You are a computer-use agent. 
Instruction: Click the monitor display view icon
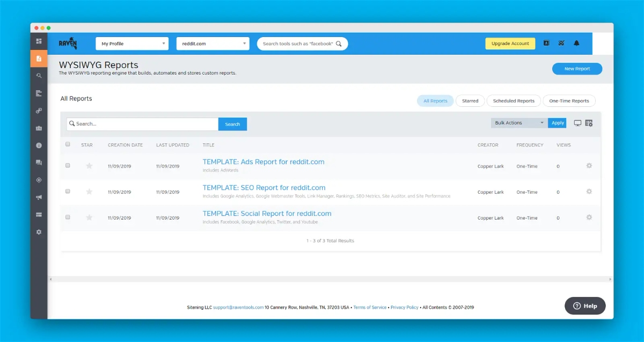(578, 123)
